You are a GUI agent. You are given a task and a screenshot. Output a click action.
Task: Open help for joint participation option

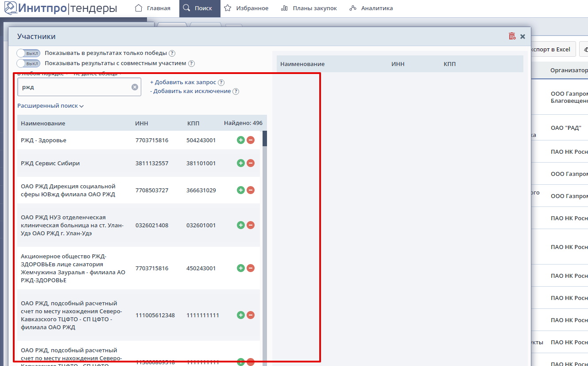click(191, 63)
